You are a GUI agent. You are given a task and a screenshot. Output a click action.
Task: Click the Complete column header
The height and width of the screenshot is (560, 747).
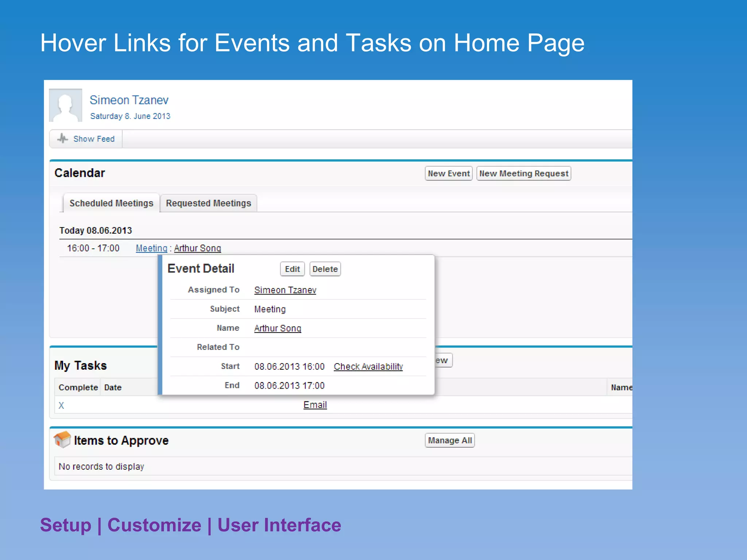(78, 388)
